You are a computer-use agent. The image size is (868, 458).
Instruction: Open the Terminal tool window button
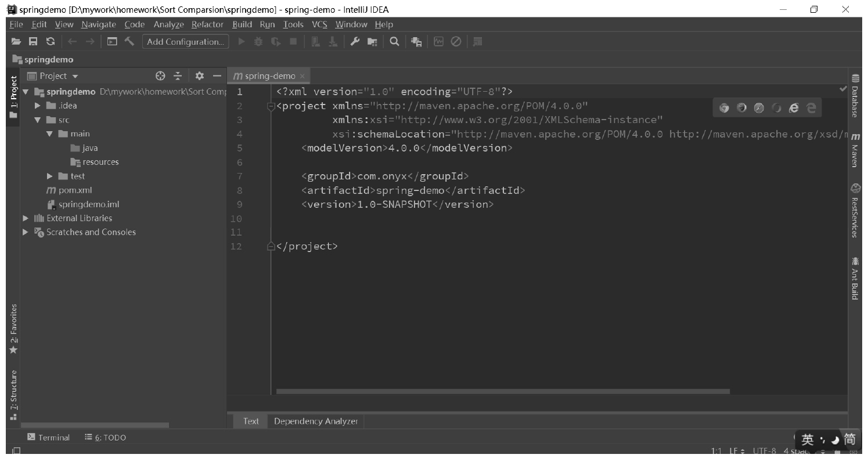pyautogui.click(x=49, y=438)
